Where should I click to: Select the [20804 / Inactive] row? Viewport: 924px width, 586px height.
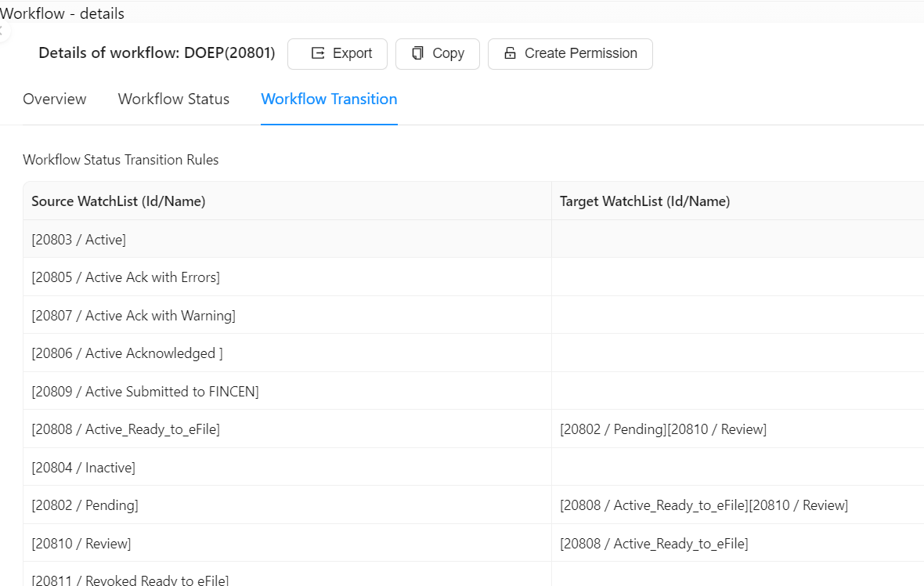473,467
